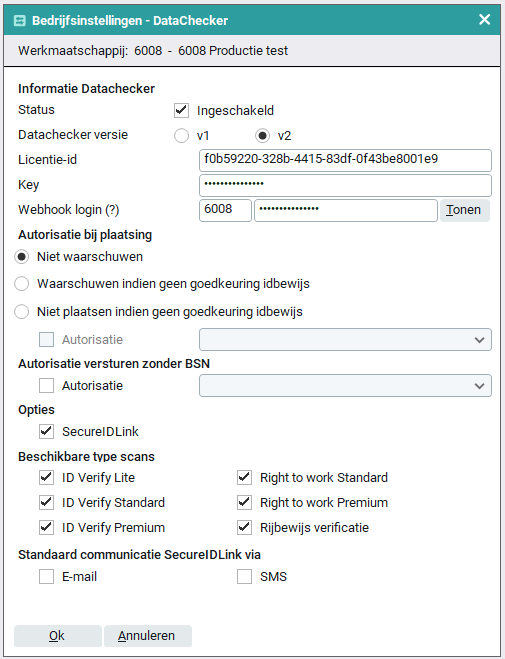Open the Autorisatie bij plaatsing dropdown
The width and height of the screenshot is (505, 659).
(x=345, y=340)
